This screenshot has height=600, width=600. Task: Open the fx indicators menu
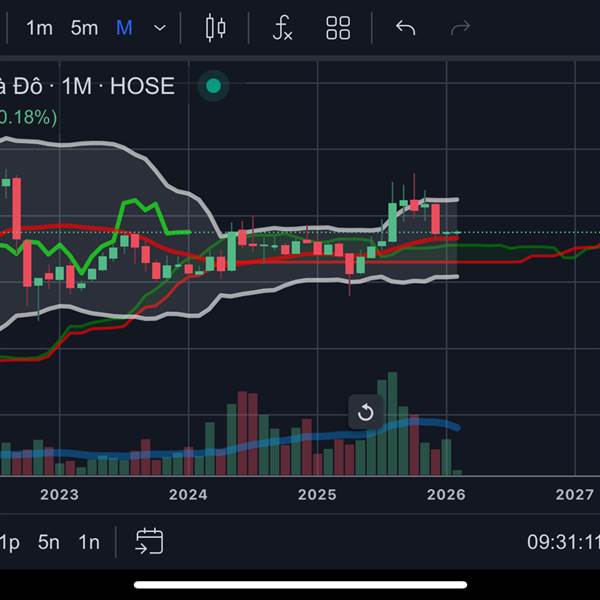282,28
